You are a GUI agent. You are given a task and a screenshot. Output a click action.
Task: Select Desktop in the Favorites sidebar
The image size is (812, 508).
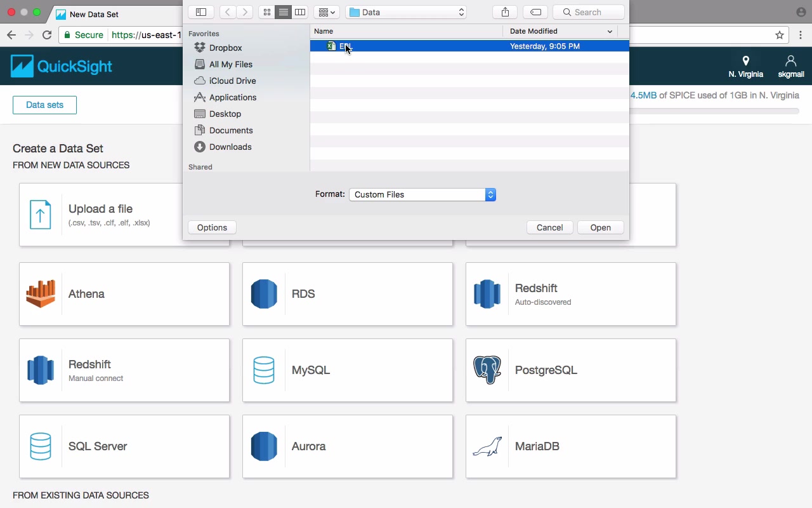[225, 114]
